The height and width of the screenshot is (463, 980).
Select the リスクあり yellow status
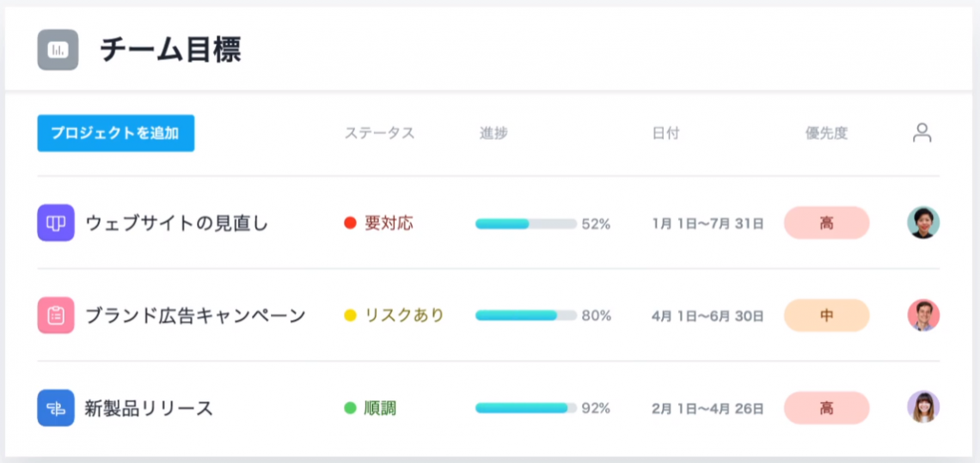(x=394, y=315)
